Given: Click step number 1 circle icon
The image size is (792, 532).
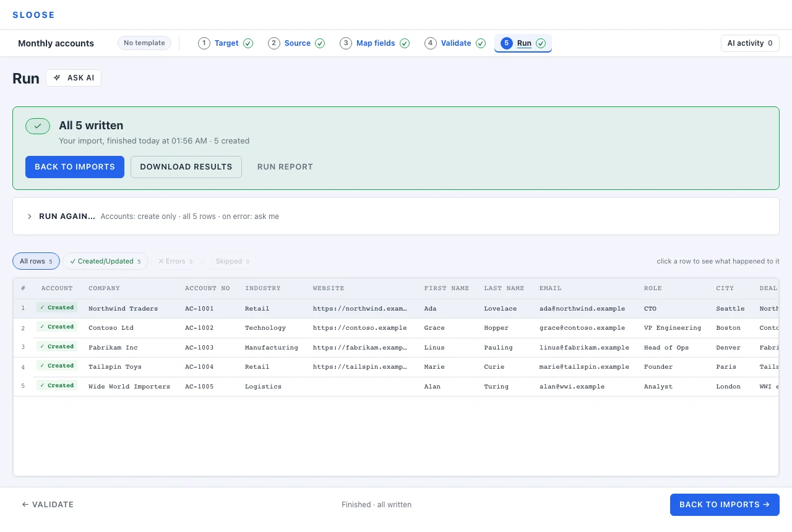Looking at the screenshot, I should point(204,43).
